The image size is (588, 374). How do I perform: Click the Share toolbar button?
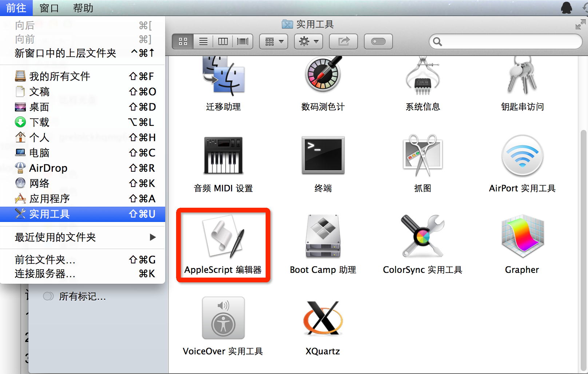(343, 41)
